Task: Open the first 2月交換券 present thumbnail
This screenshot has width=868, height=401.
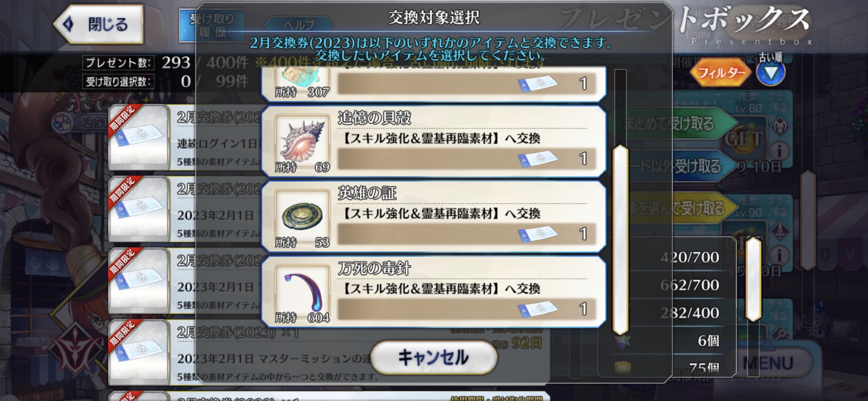Action: pos(139,137)
